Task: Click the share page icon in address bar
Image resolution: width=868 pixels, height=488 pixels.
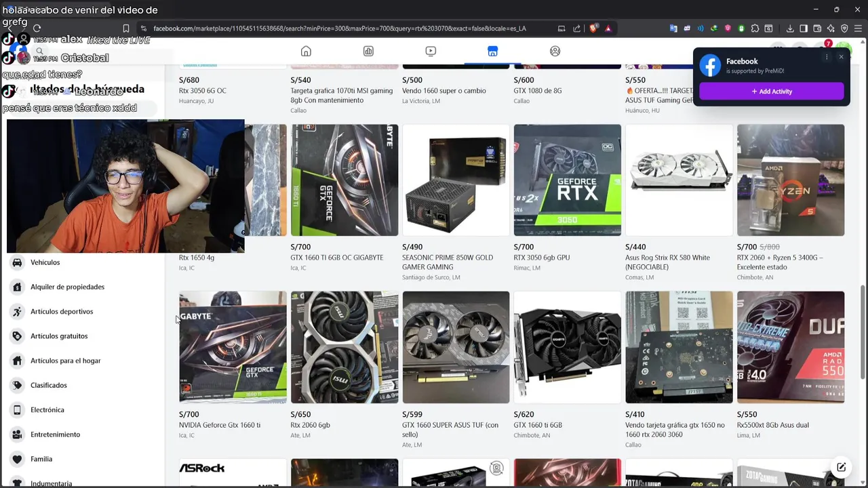Action: point(577,28)
